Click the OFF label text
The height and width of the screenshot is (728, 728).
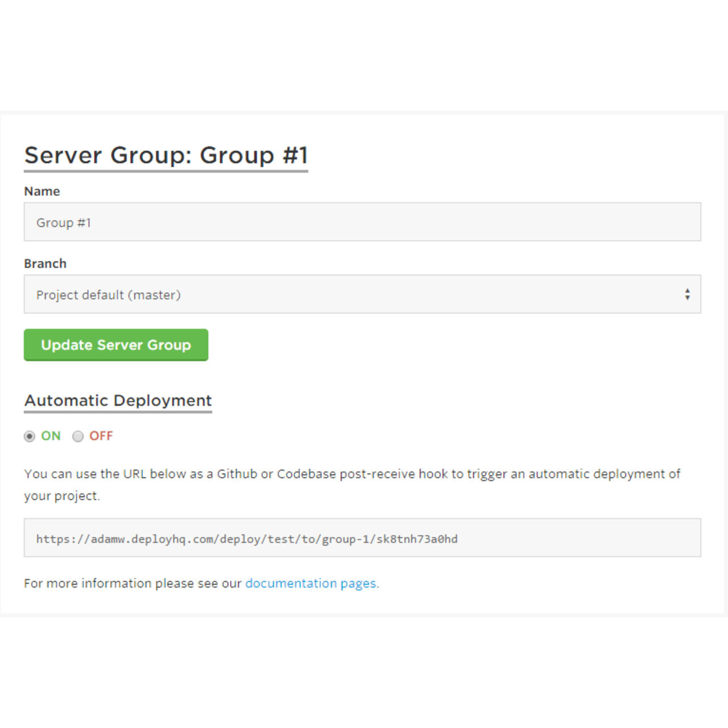point(101,436)
